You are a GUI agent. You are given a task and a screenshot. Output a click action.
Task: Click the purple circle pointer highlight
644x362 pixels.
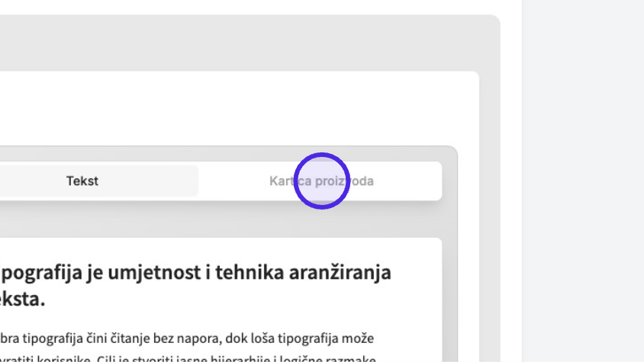pyautogui.click(x=321, y=181)
